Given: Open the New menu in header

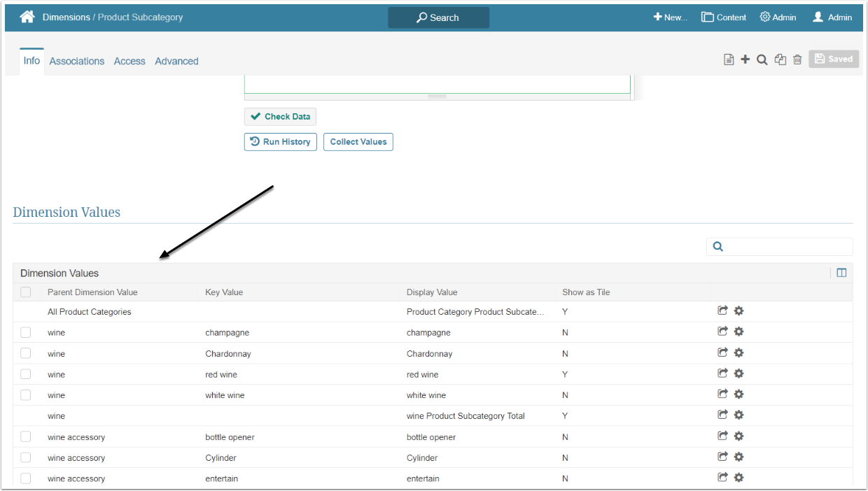Looking at the screenshot, I should (671, 17).
